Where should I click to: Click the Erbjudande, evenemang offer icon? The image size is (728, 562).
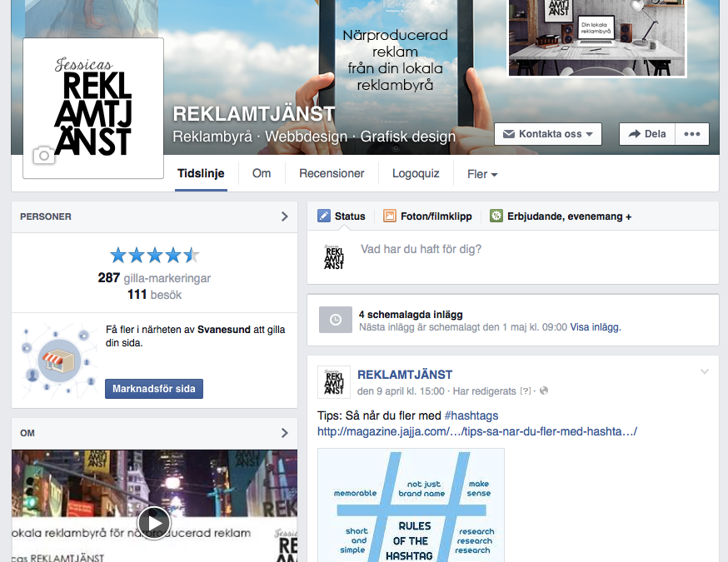point(496,216)
